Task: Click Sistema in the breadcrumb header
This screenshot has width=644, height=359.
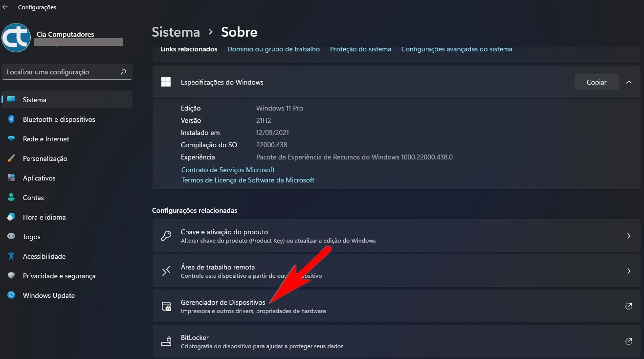Action: click(x=176, y=32)
